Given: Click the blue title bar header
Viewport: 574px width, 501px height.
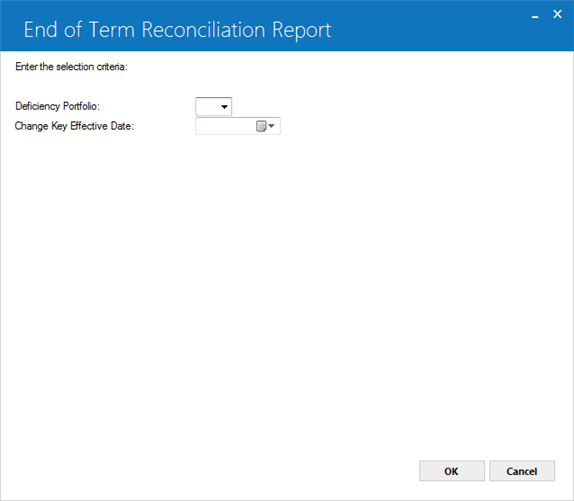Looking at the screenshot, I should 287,26.
